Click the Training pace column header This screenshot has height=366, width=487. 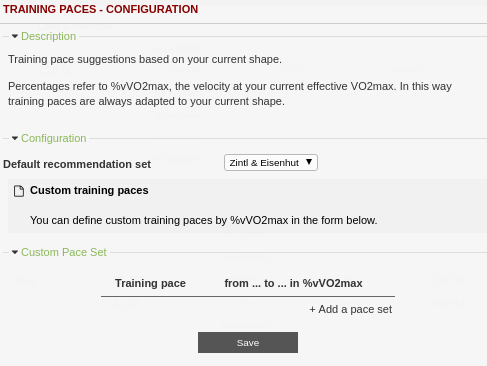(150, 283)
